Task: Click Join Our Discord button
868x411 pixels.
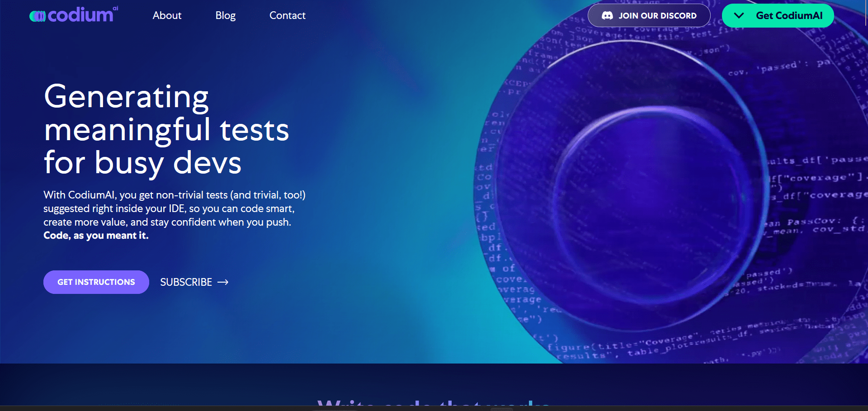Action: [649, 15]
